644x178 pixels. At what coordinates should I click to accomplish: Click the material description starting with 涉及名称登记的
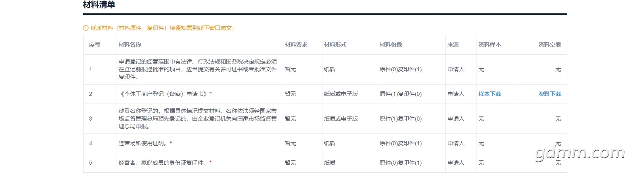pos(198,119)
